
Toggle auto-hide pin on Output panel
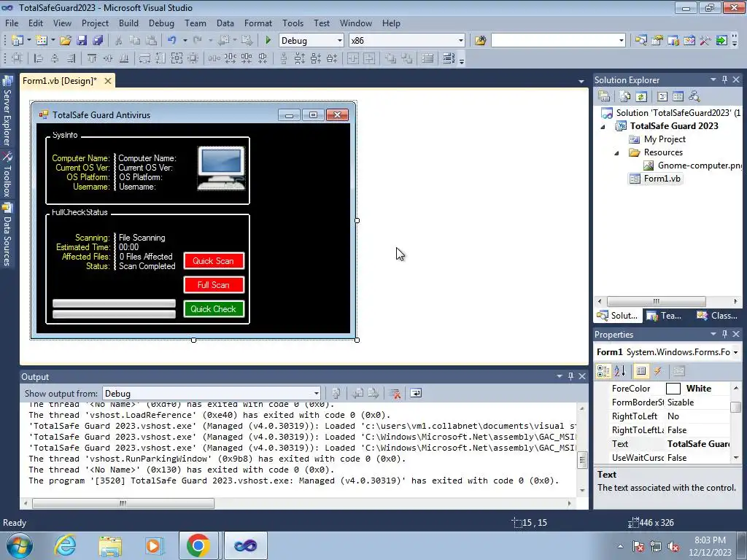pos(570,376)
